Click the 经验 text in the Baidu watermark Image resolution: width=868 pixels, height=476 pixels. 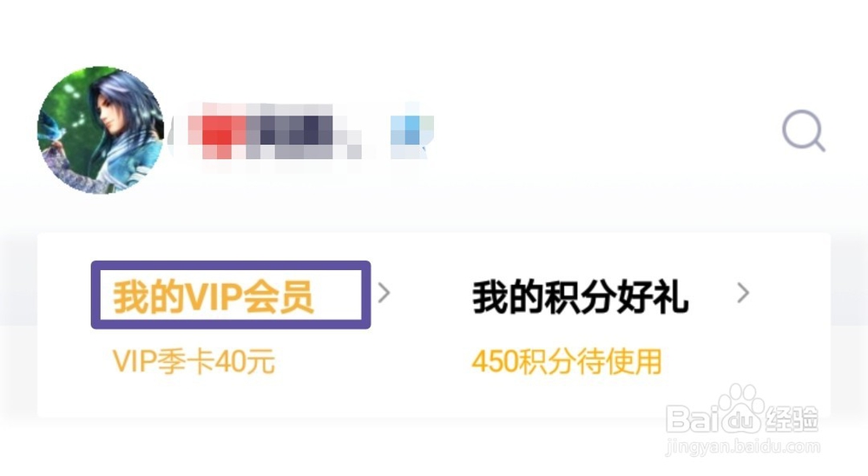(791, 419)
